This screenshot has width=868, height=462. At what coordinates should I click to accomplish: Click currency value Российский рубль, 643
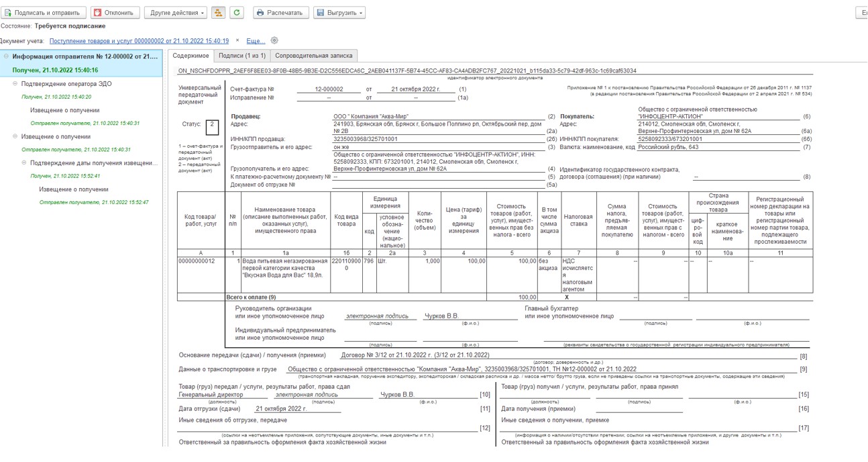[667, 147]
